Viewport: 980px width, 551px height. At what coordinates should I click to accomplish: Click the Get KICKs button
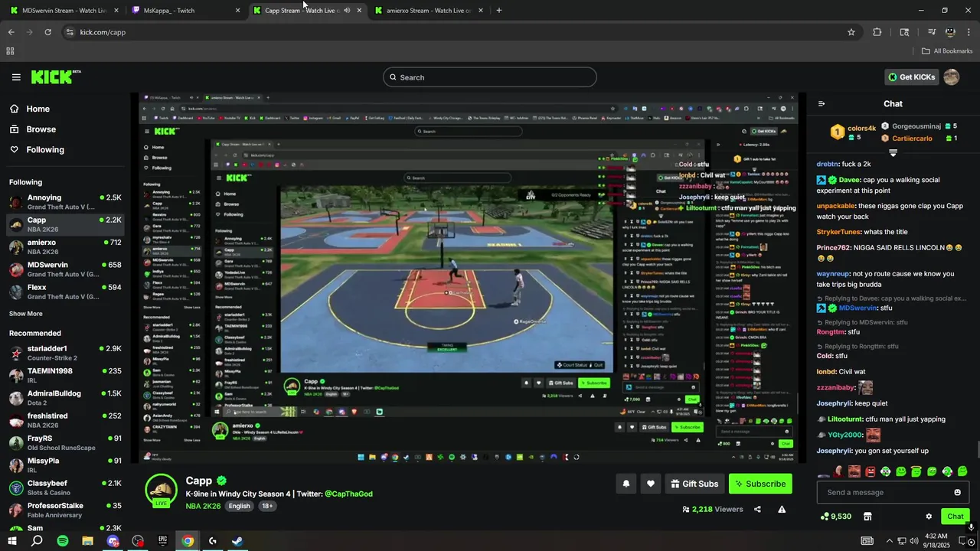point(911,77)
